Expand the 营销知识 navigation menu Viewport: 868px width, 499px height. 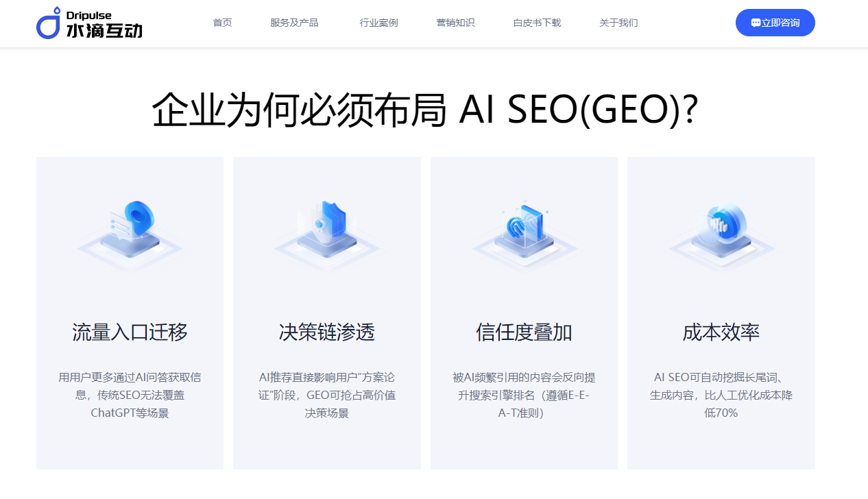(x=455, y=23)
